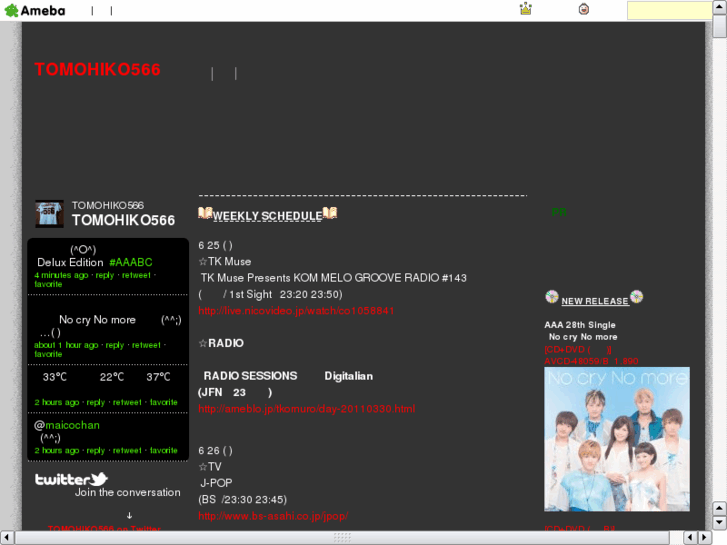Open the large white TOMOHIKO566 profile name
Image resolution: width=727 pixels, height=545 pixels.
pos(123,220)
